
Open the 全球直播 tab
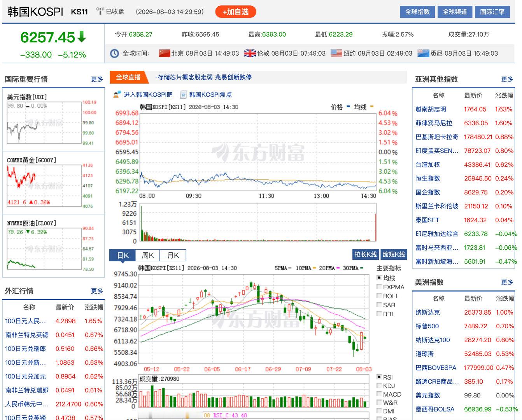[129, 77]
